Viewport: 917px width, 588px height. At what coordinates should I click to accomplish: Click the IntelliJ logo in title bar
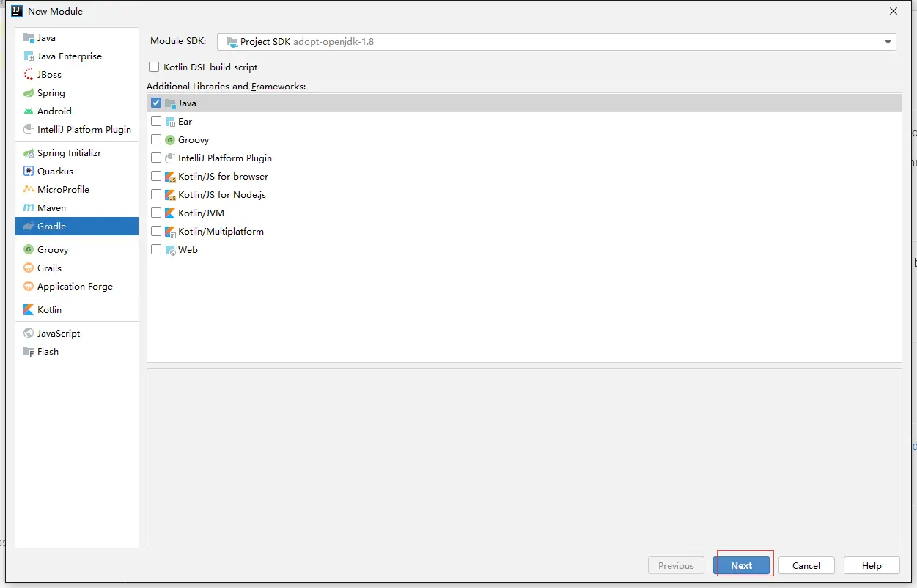point(16,11)
